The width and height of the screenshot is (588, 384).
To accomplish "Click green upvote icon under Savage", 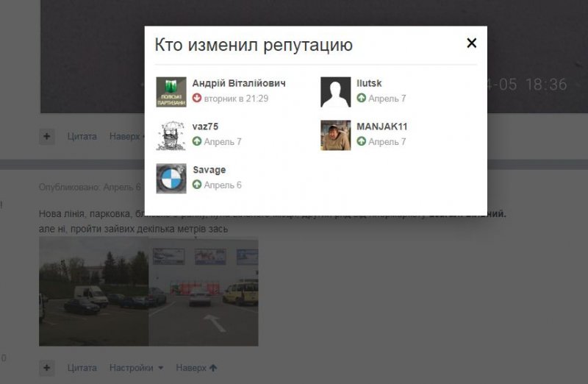I will coord(197,185).
